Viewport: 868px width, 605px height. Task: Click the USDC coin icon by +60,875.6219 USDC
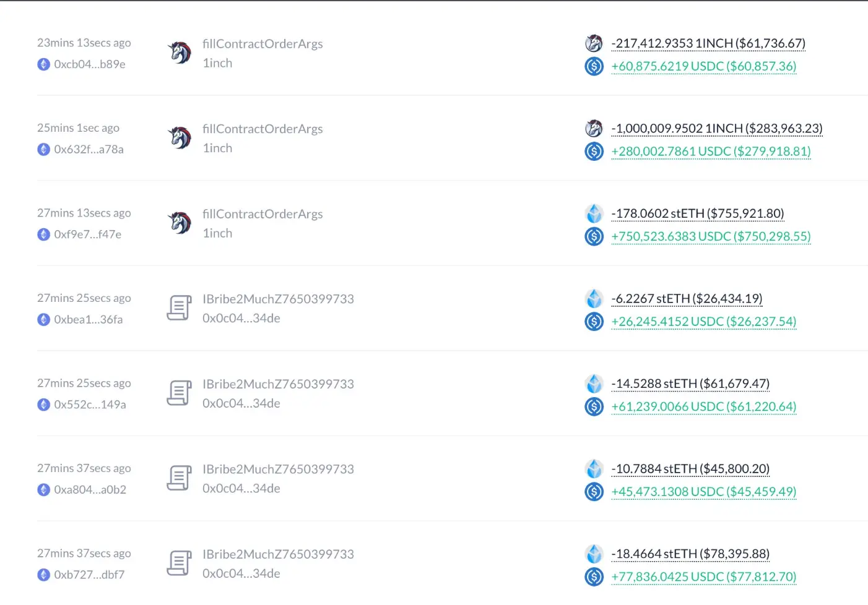594,66
